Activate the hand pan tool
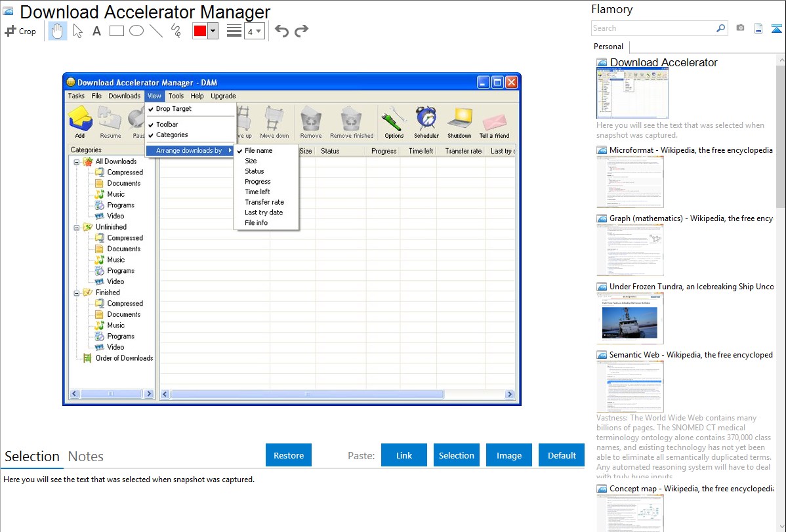 click(58, 31)
